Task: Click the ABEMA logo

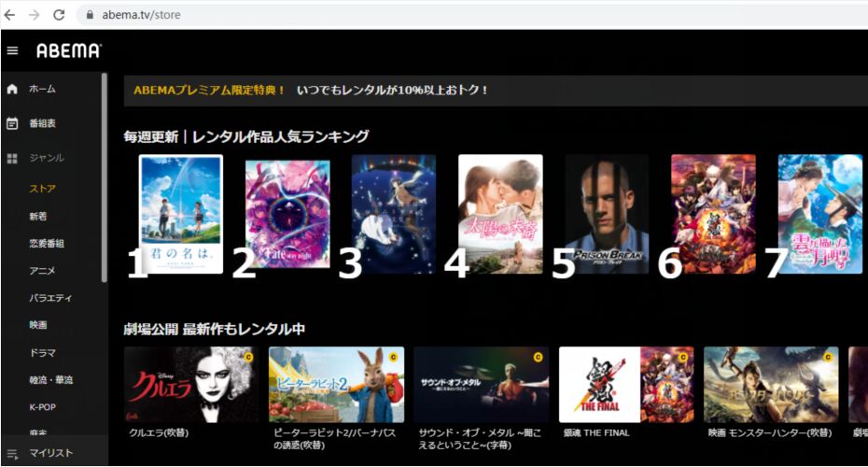Action: (x=69, y=51)
